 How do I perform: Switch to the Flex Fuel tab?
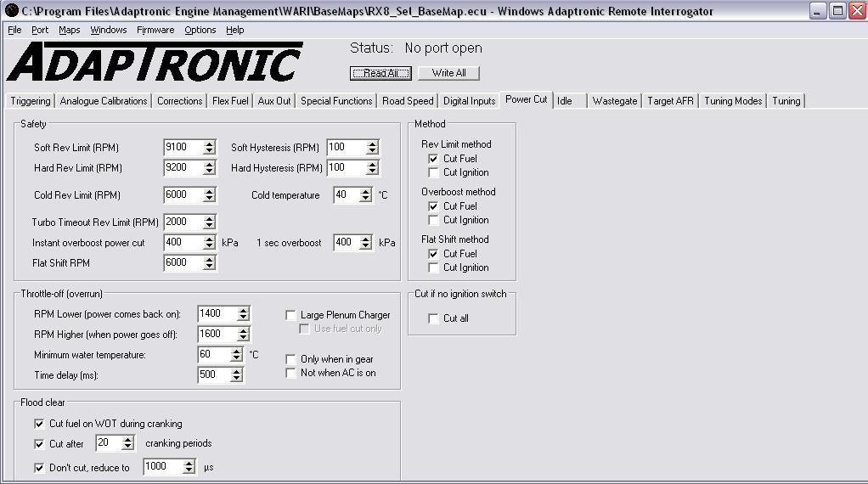[x=230, y=101]
